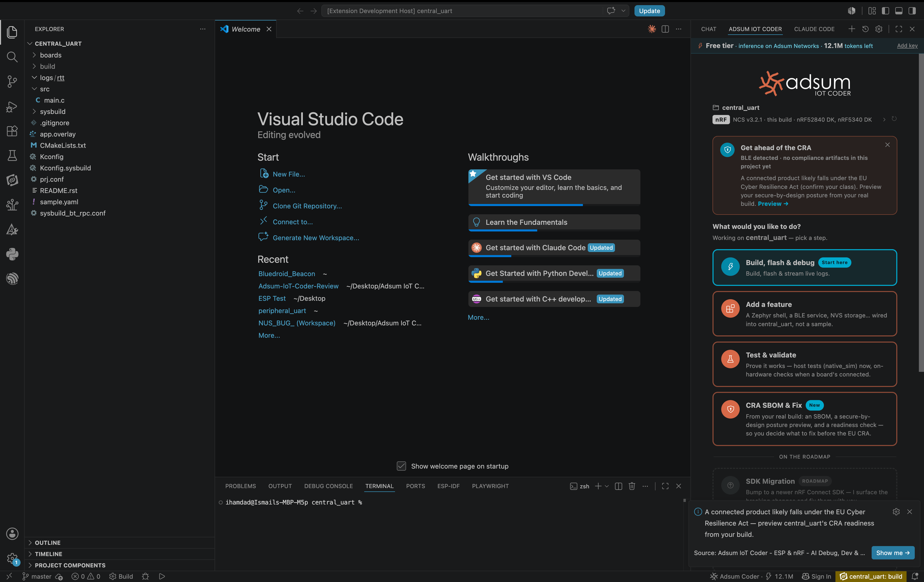Click the Add key link

(x=907, y=46)
